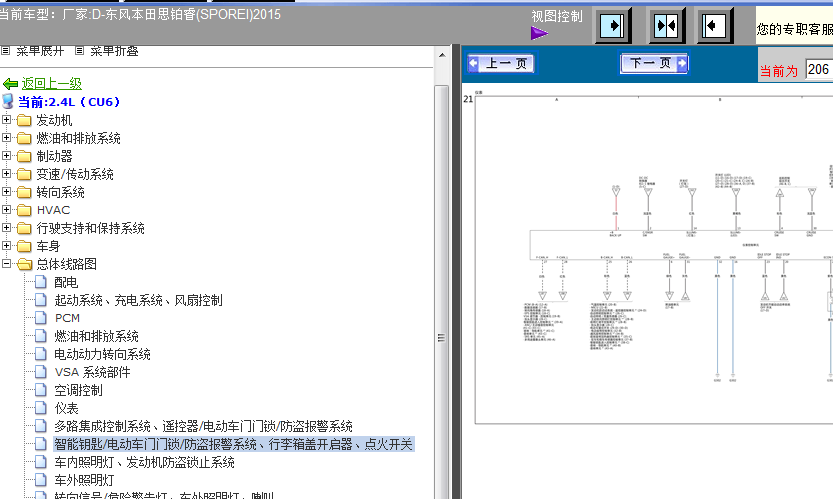The height and width of the screenshot is (499, 833).
Task: Select the 变速/传动系统 folder label
Action: point(75,174)
